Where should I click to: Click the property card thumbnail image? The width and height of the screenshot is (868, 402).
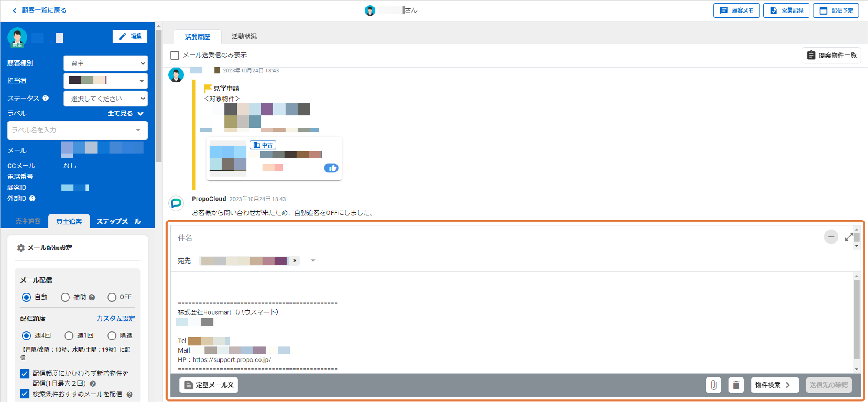point(228,158)
